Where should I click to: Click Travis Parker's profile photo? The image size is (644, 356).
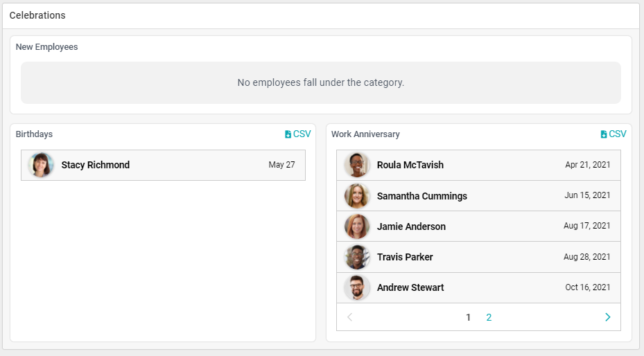coord(357,257)
